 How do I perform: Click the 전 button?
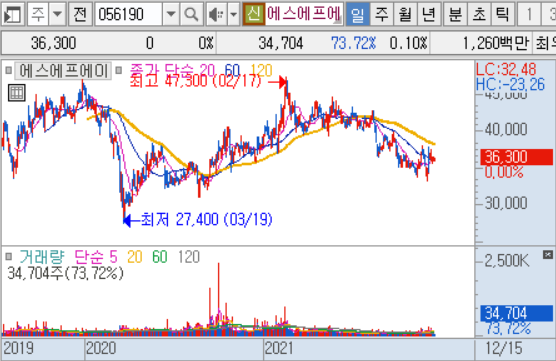(x=80, y=14)
